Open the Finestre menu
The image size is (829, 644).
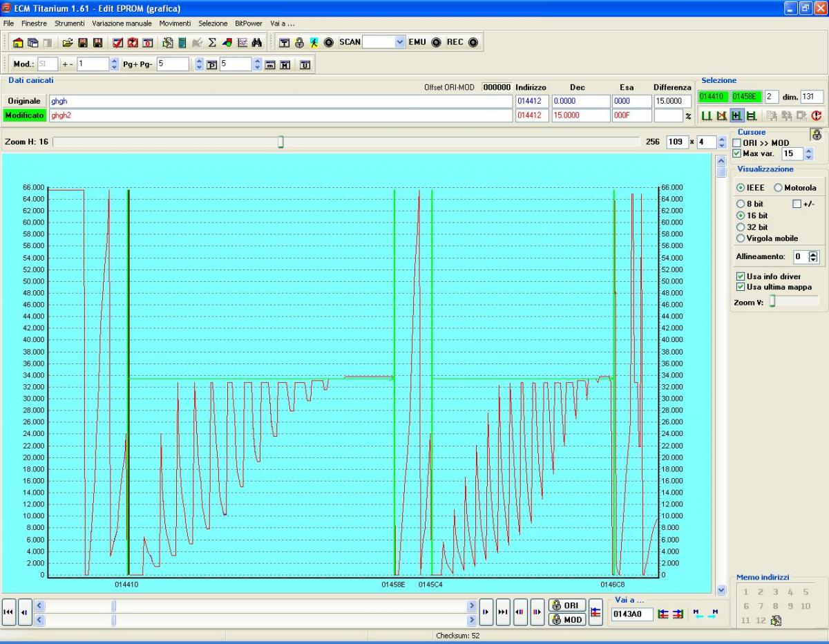35,23
